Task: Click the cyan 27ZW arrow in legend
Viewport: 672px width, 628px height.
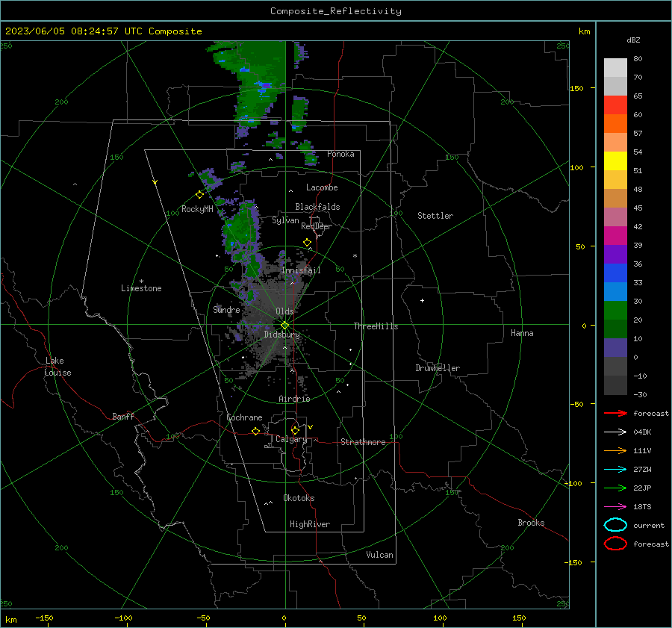Action: [615, 470]
